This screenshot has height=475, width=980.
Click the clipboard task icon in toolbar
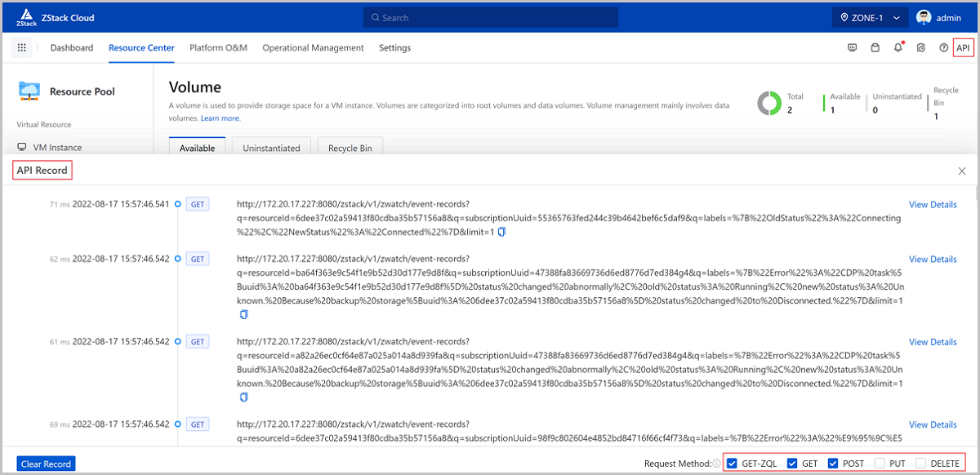click(875, 48)
